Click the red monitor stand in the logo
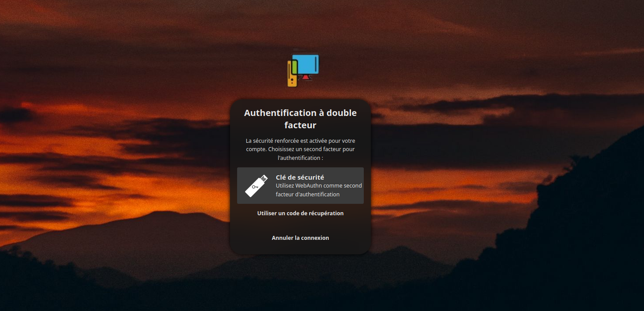 305,78
